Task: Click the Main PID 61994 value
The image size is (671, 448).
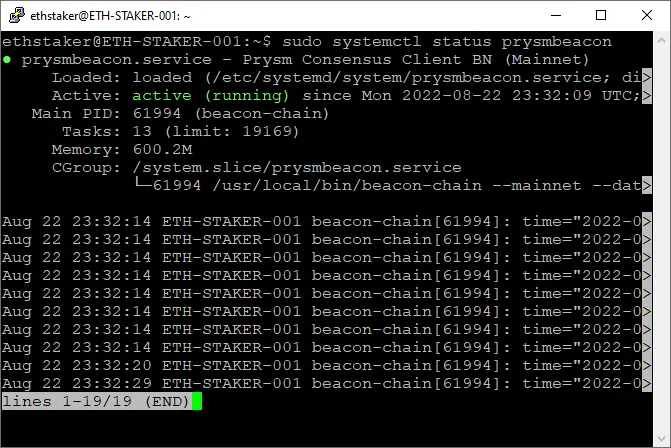Action: coord(157,113)
